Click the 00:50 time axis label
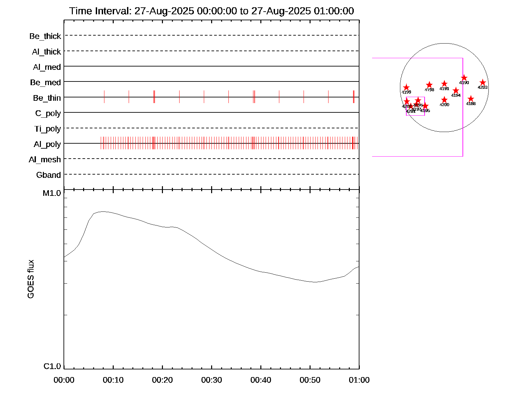 click(x=310, y=380)
